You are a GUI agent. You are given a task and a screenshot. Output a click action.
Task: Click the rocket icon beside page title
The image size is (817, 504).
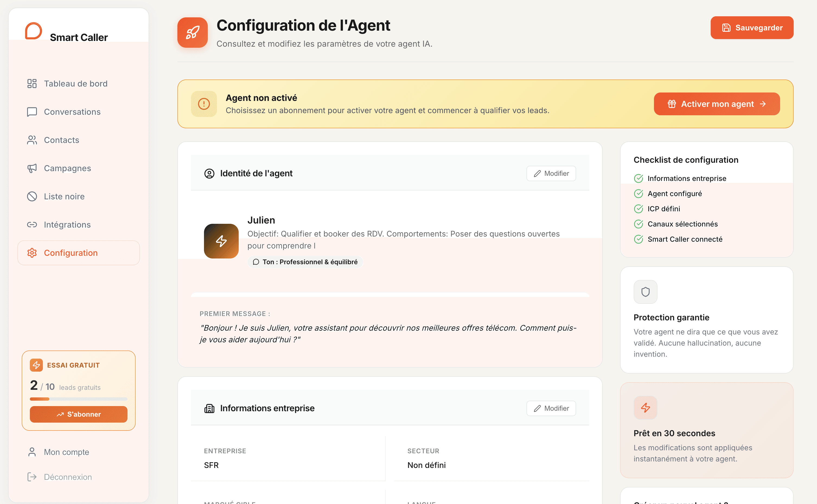coord(192,33)
